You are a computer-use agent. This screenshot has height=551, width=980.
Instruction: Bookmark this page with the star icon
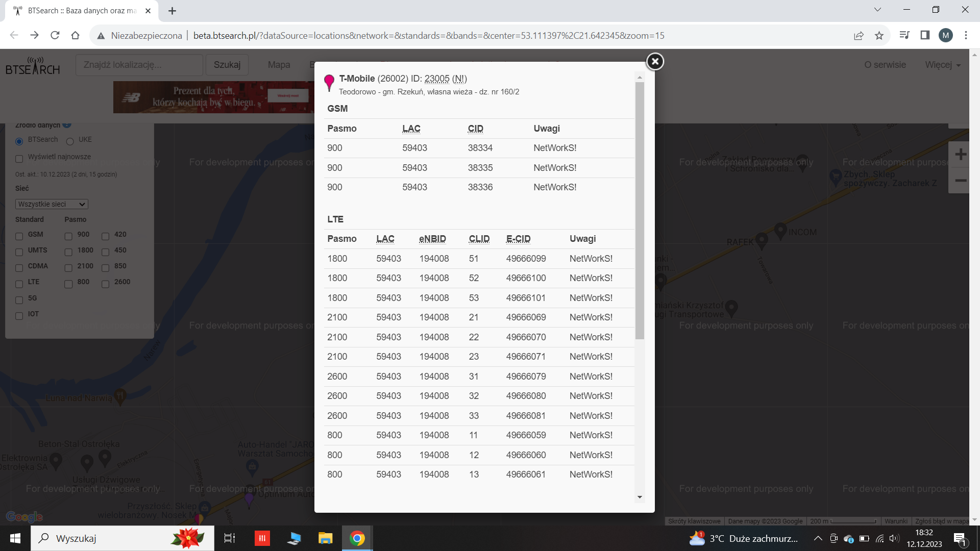[x=879, y=36]
